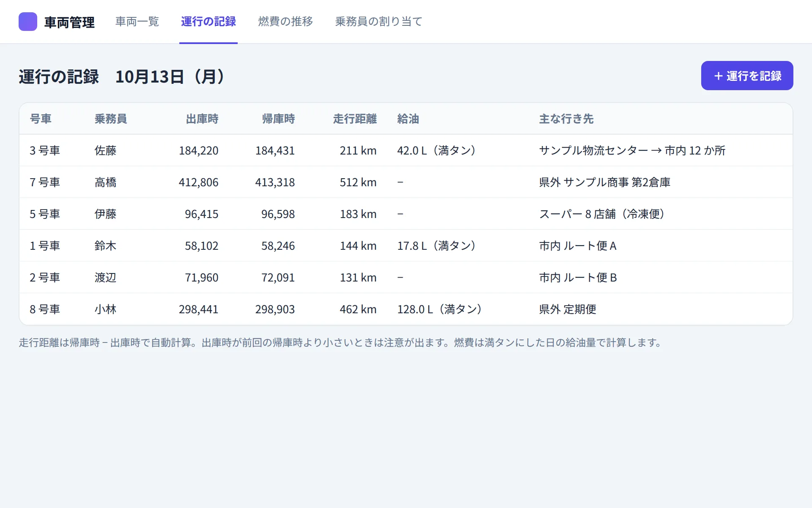
Task: Click the 17.8 L（満タン）refuel cell
Action: click(x=436, y=246)
